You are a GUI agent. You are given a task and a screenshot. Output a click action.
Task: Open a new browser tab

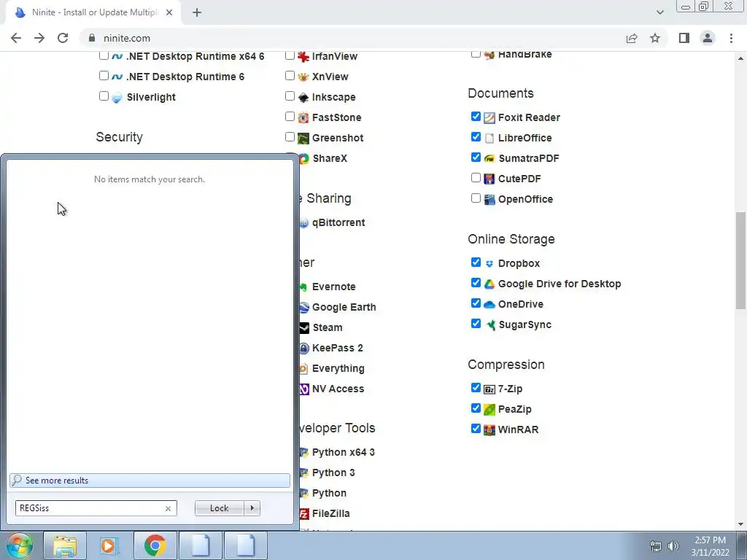tap(197, 13)
